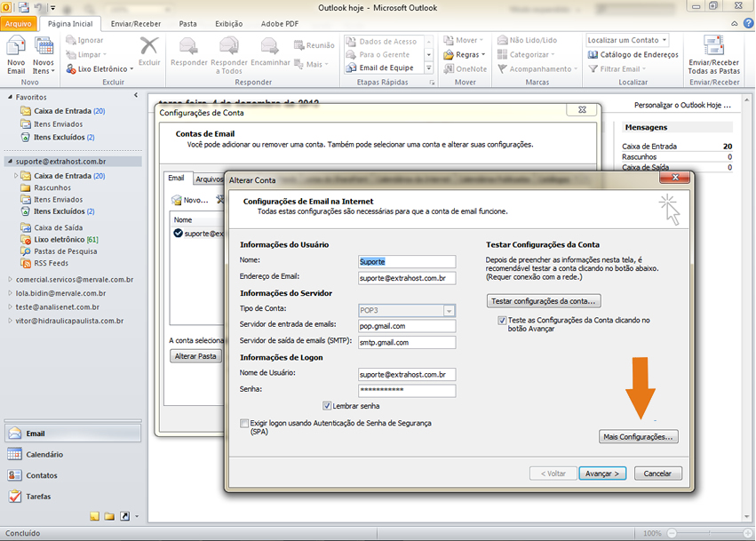Click the zoom slider in the status bar
This screenshot has width=756, height=541.
pos(710,533)
